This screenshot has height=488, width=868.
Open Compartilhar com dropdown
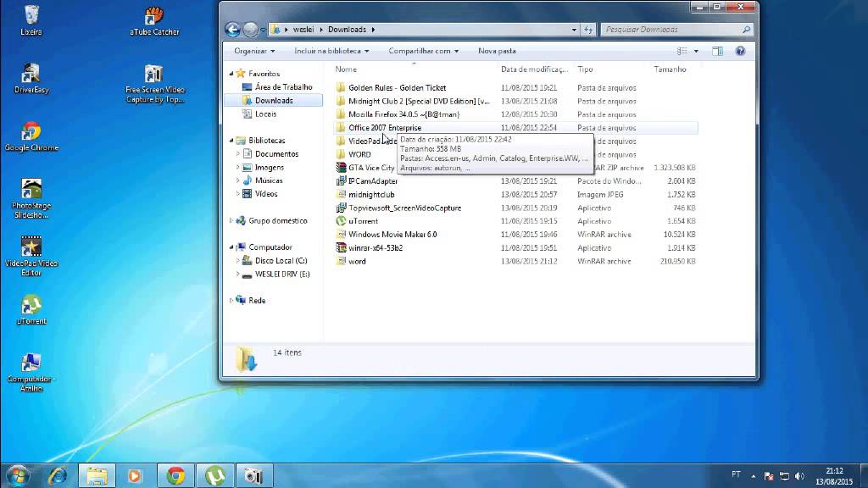[423, 51]
